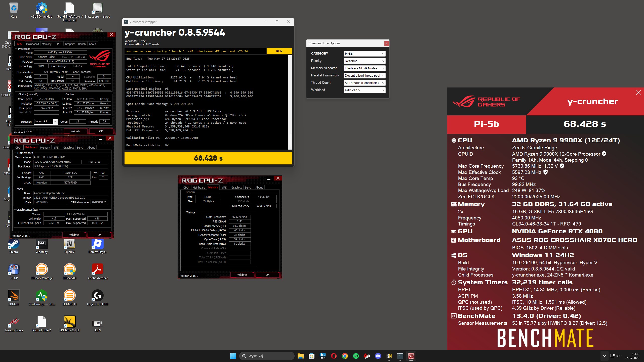Open the Wootility desktop shortcut
Screen dimensions: 644x362
click(x=42, y=246)
